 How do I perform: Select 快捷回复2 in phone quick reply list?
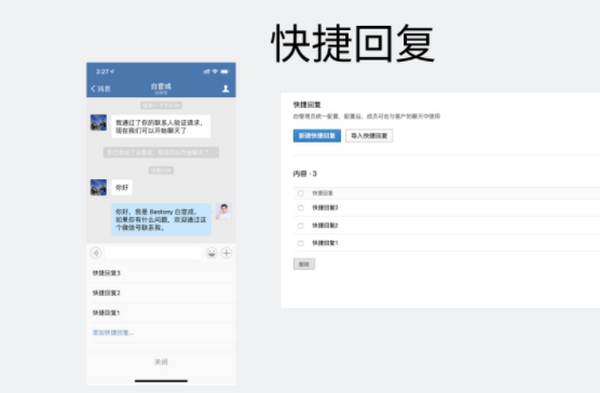pos(161,293)
